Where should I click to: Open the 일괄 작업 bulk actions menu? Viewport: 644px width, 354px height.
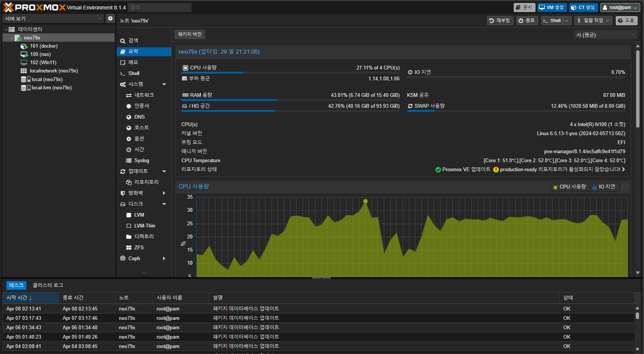tap(593, 21)
